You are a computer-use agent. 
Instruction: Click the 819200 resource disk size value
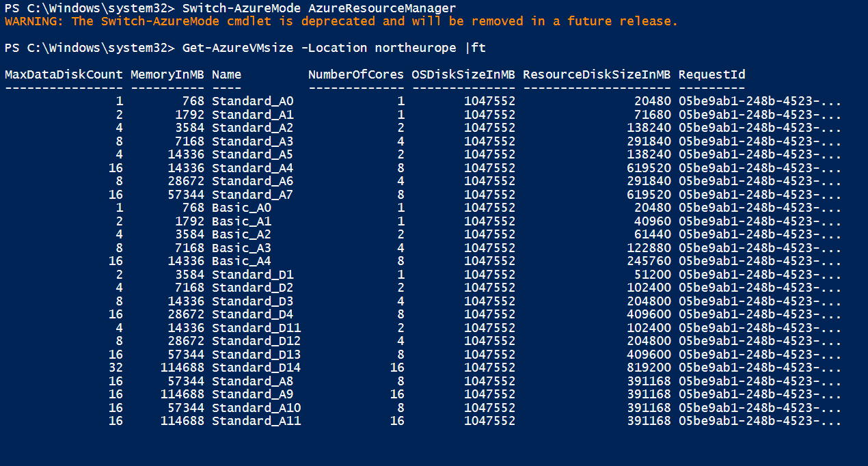click(649, 368)
